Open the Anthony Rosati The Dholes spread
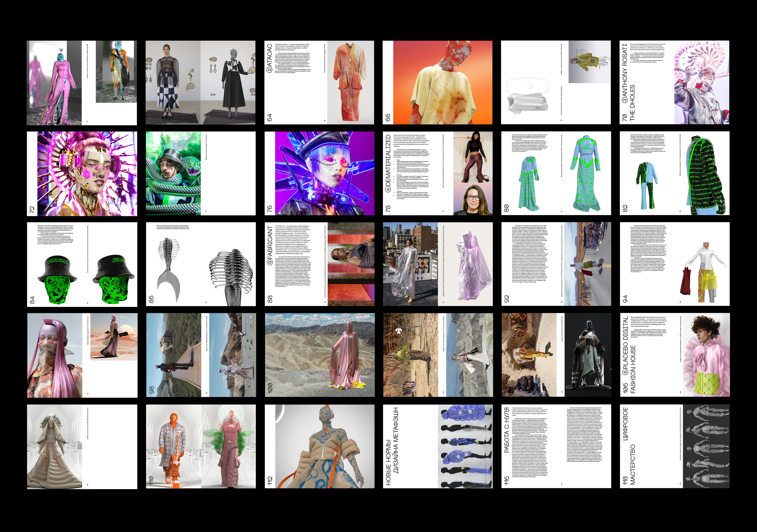 (674, 83)
